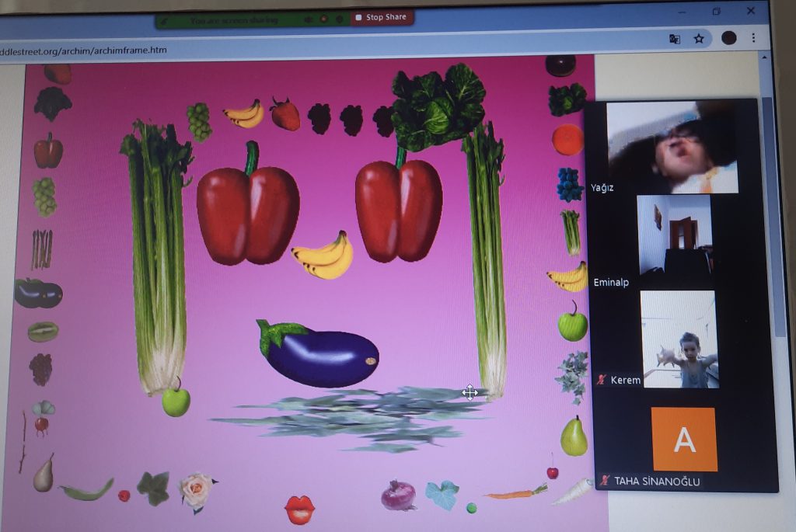Choose the blueberries in the right palette
This screenshot has height=532, width=796.
tap(569, 185)
